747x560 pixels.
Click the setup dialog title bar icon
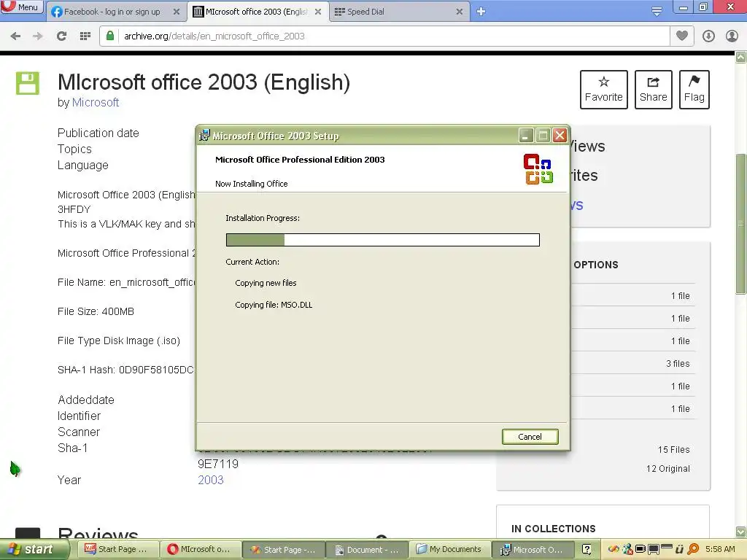204,136
